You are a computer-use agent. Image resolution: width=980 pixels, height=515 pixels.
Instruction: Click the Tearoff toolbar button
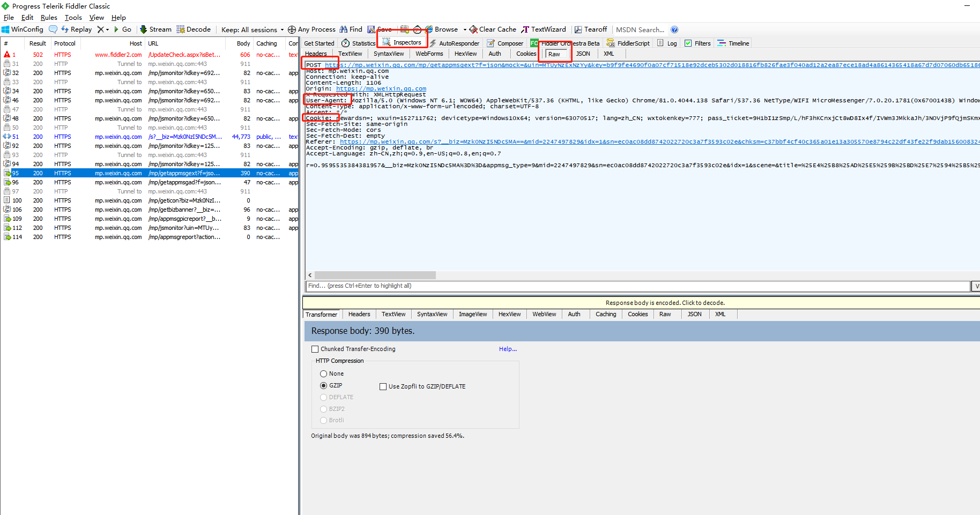pos(591,29)
